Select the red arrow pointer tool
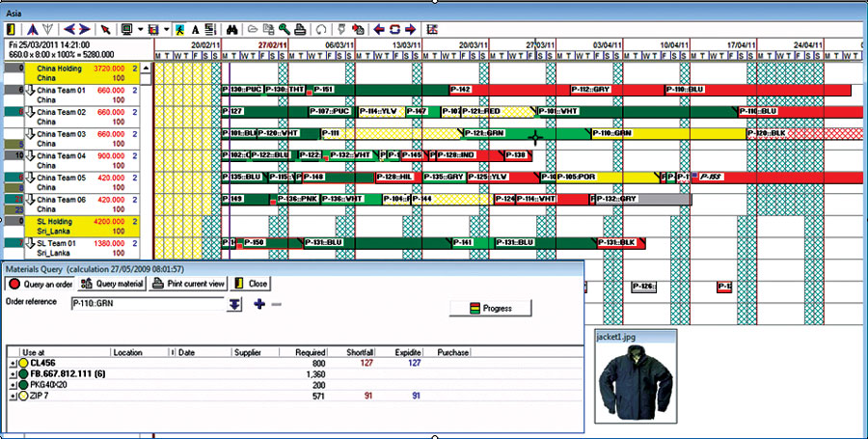 pos(106,28)
